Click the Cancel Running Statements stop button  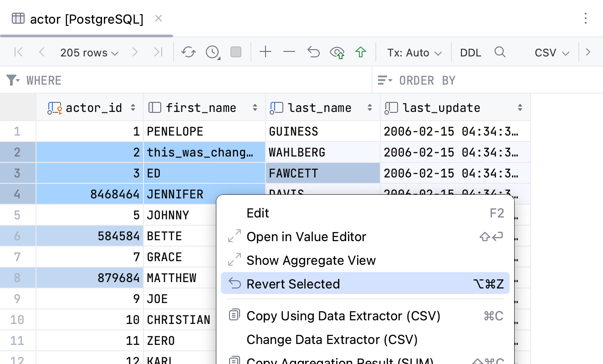pos(236,52)
